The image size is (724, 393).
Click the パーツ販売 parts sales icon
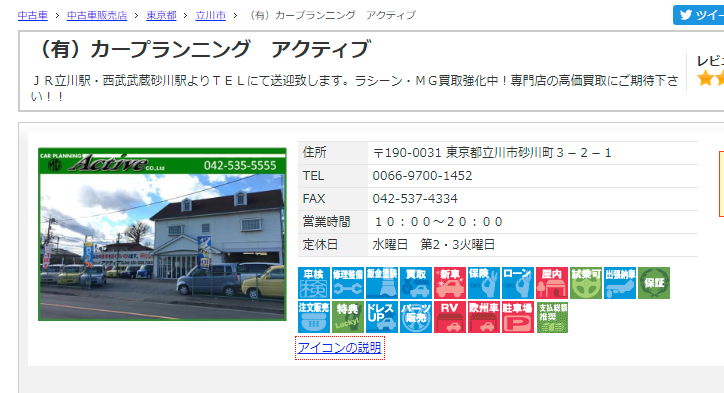(416, 317)
